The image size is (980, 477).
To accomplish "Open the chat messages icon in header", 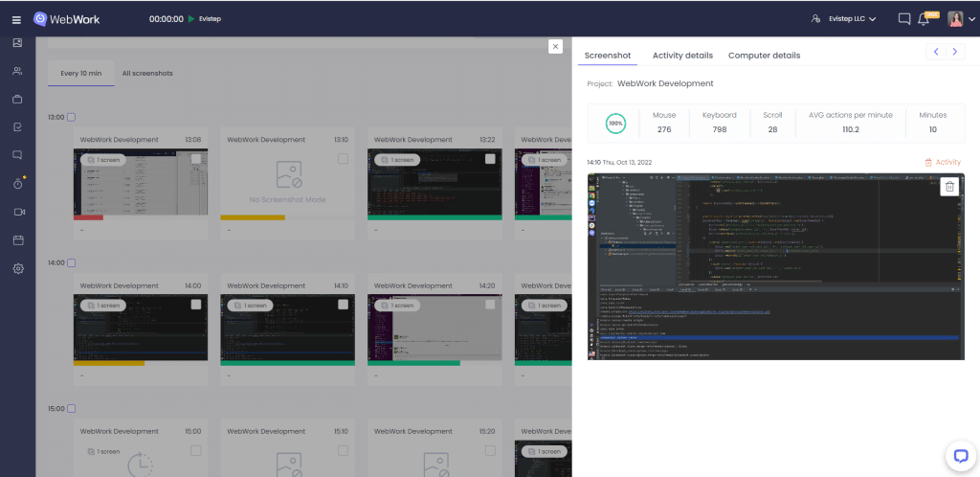I will tap(903, 19).
